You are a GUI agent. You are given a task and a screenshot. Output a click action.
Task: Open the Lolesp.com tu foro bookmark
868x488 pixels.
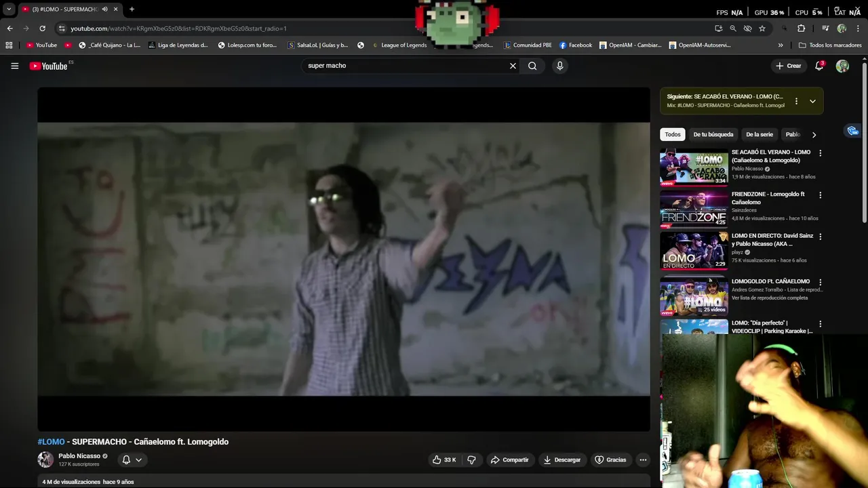click(248, 45)
